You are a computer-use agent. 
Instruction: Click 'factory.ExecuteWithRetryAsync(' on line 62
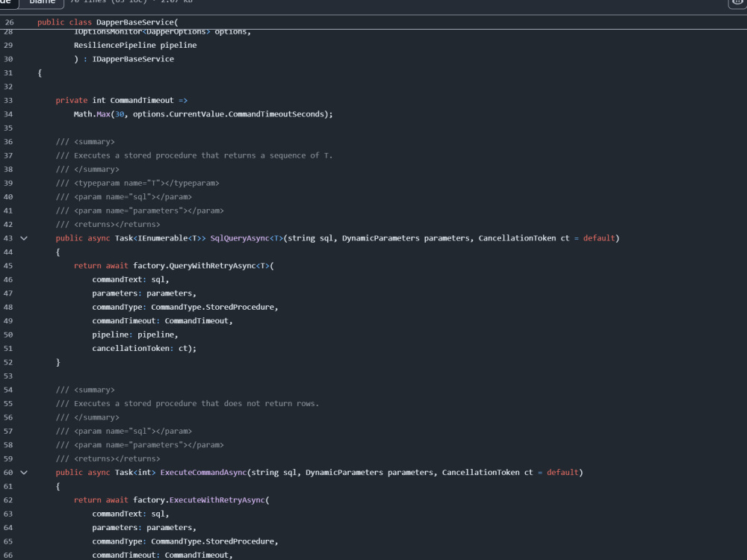(x=201, y=500)
